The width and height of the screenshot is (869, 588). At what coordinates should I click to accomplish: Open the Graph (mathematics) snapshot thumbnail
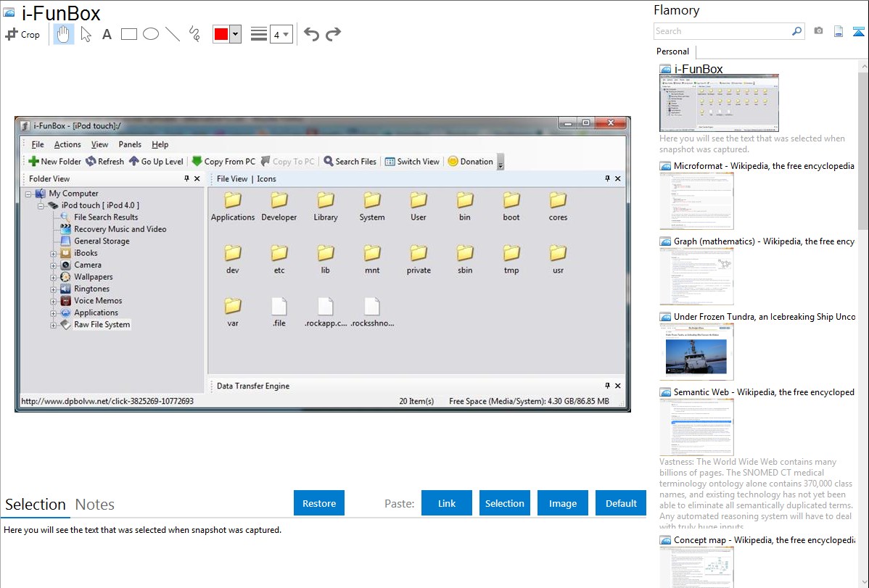point(696,276)
